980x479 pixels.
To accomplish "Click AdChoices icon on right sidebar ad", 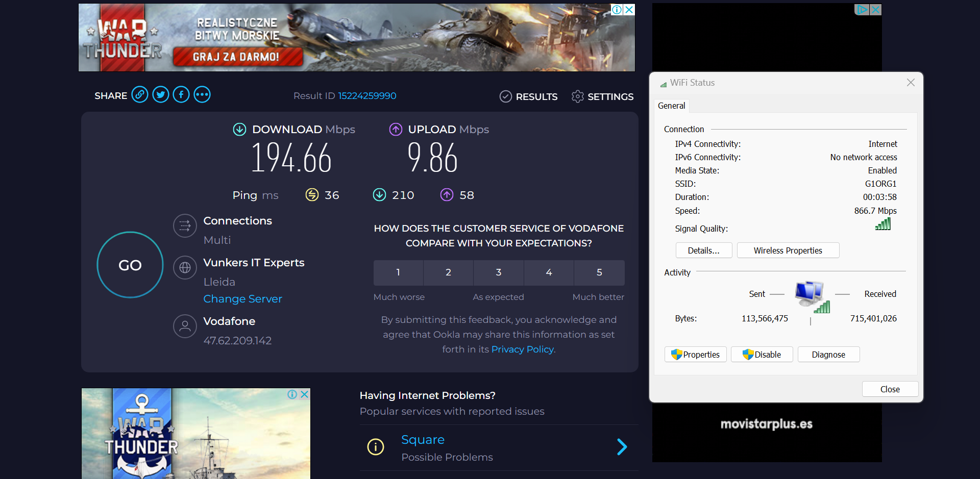I will pos(862,9).
